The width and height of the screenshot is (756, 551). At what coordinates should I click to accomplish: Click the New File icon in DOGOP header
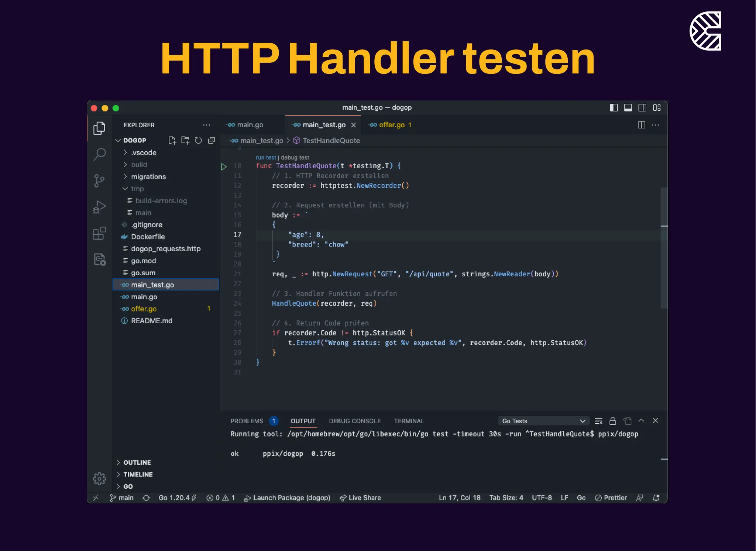click(x=172, y=140)
